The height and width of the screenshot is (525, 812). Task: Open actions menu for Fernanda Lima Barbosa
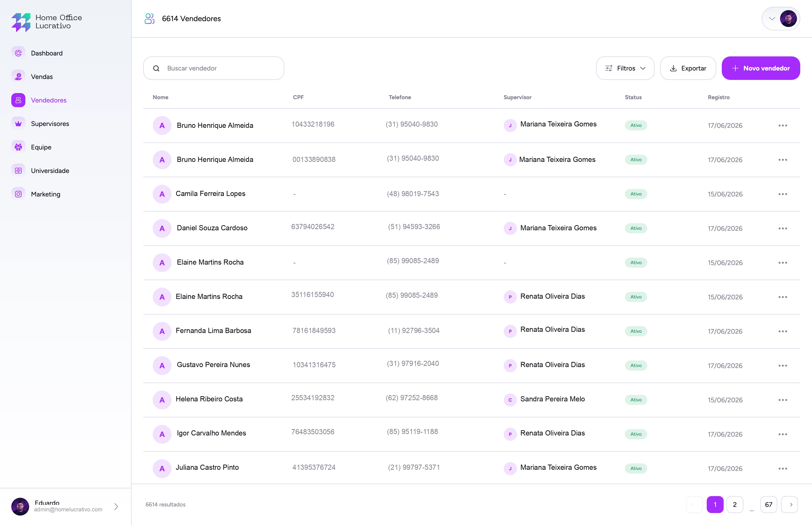coord(783,331)
